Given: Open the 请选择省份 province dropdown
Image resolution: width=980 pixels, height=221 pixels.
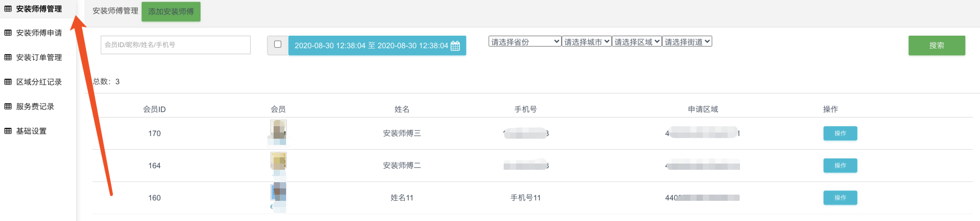Looking at the screenshot, I should 524,41.
